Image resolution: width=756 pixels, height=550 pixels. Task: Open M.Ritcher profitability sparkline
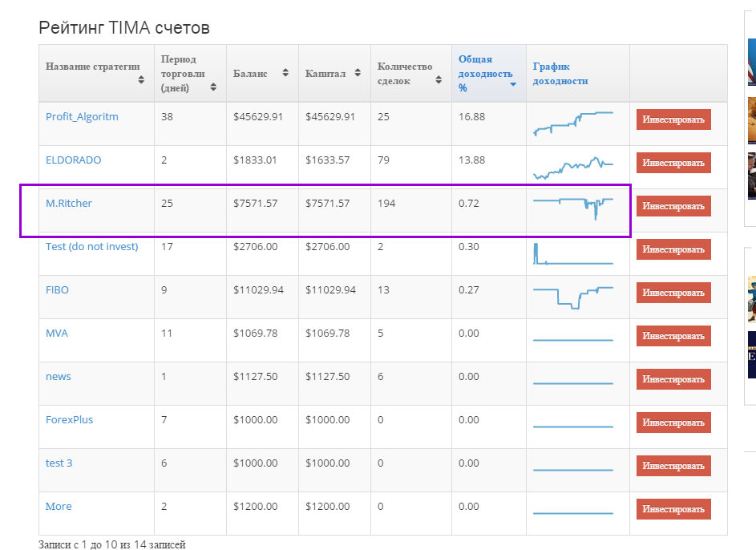tap(573, 208)
